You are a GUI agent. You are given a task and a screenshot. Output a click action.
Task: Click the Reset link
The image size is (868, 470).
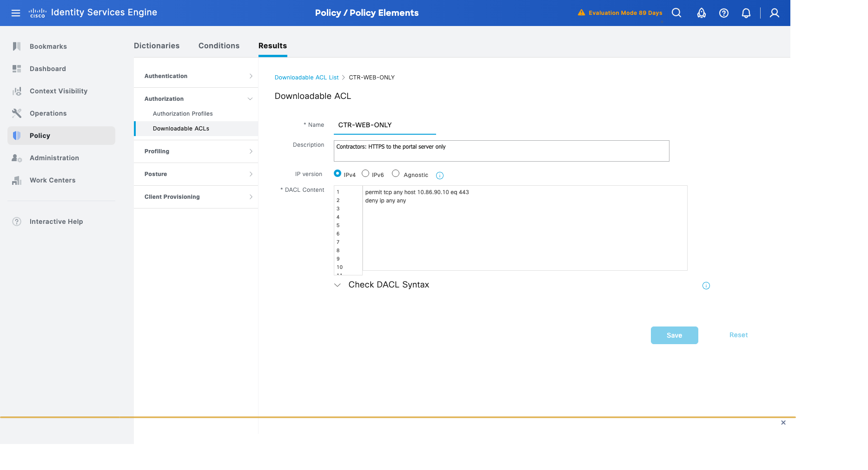coord(738,335)
